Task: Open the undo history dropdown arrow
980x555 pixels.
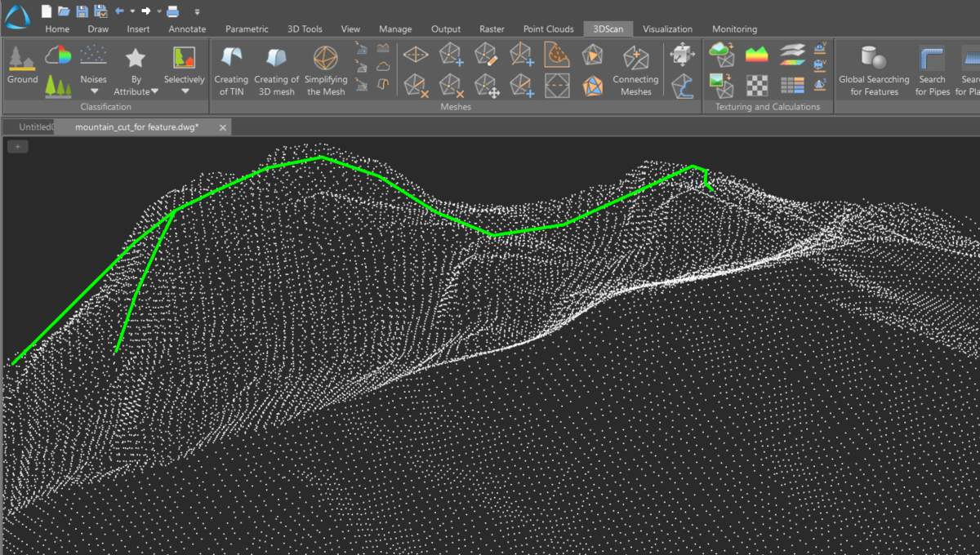Action: (132, 11)
